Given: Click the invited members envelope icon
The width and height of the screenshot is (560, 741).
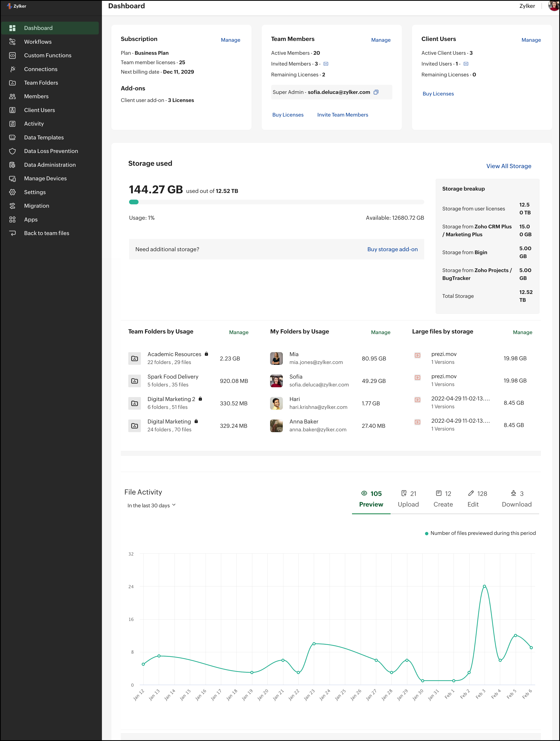Looking at the screenshot, I should pyautogui.click(x=326, y=64).
